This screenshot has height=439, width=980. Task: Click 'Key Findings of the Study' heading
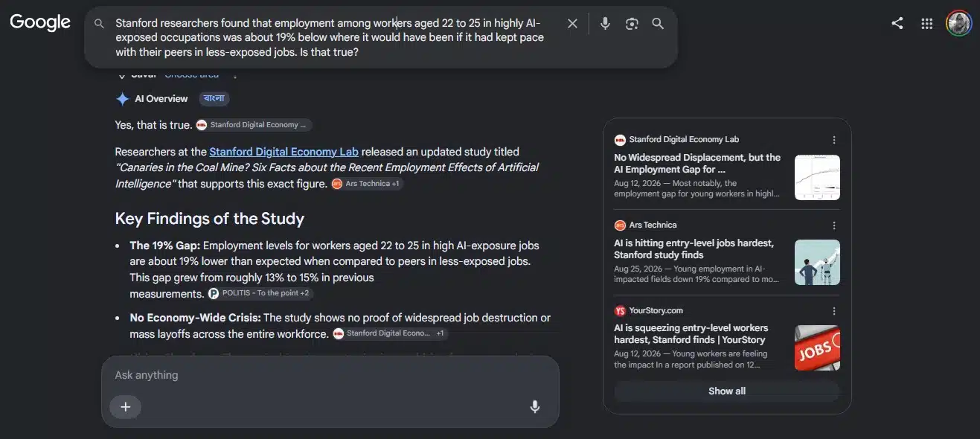coord(210,219)
